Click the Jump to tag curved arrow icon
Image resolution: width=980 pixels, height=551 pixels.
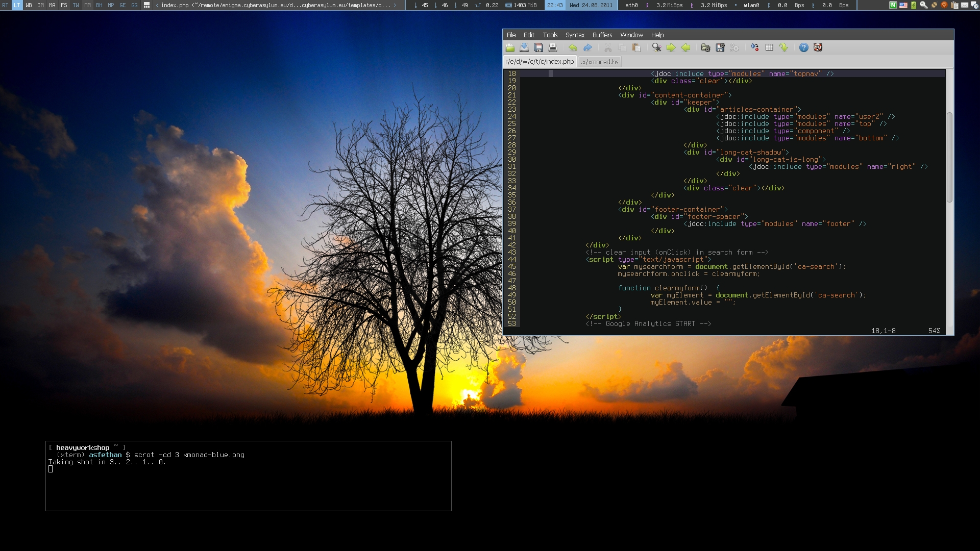(x=783, y=47)
